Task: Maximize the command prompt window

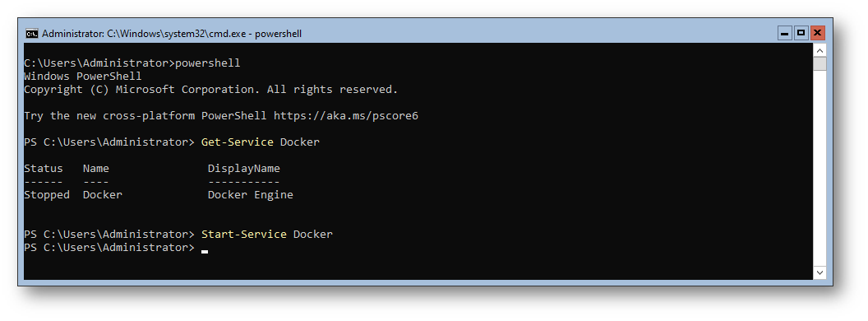Action: tap(801, 33)
